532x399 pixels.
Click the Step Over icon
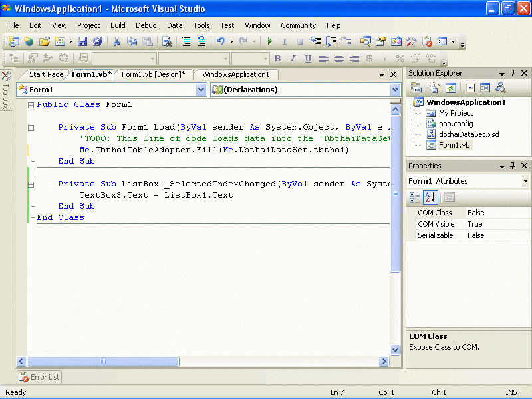coord(331,41)
